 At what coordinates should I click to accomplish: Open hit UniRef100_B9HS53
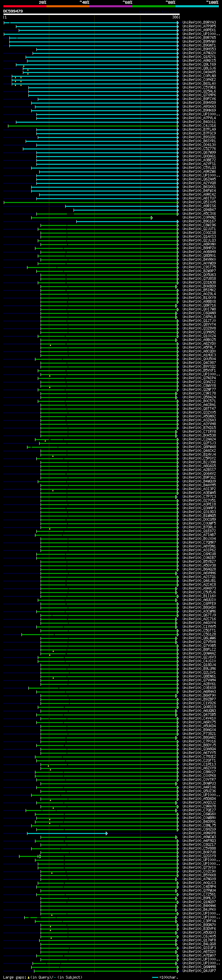[x=199, y=49]
